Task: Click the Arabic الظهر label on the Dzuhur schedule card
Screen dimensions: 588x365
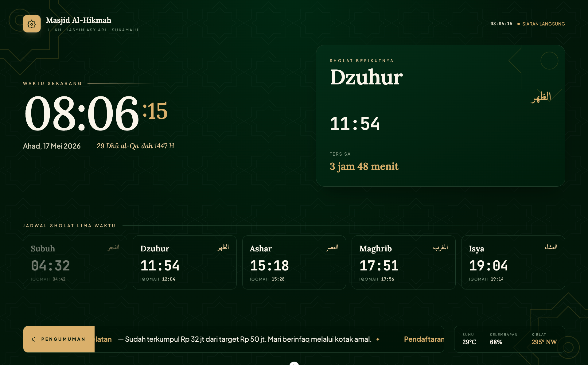Action: coord(223,247)
